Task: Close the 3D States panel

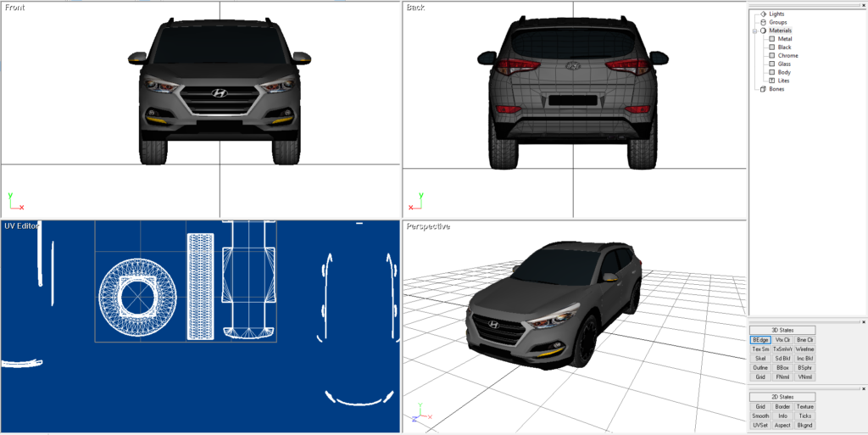Action: [863, 322]
